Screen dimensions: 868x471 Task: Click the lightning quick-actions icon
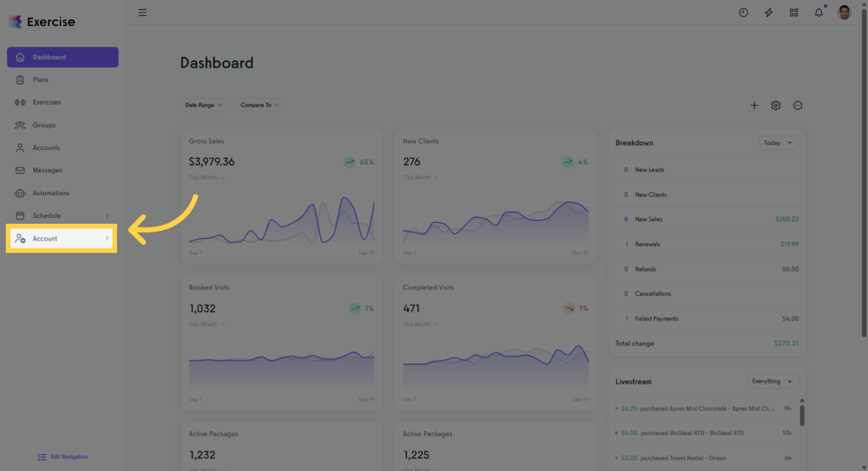click(768, 12)
